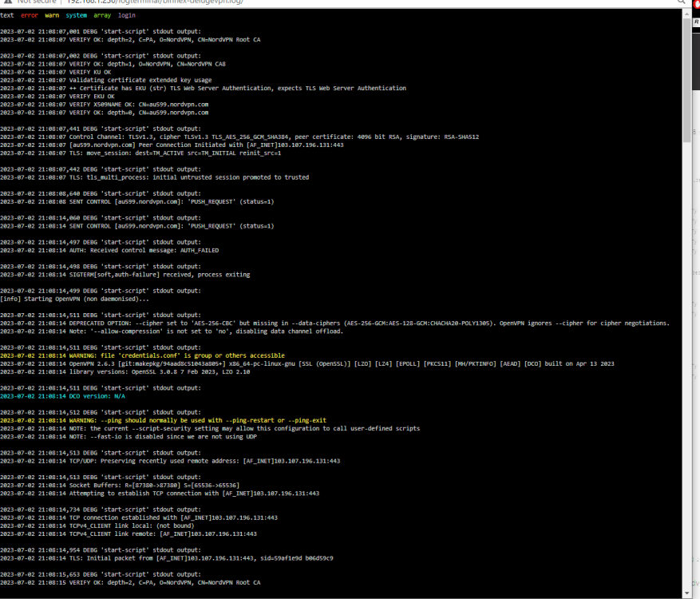Click the 'TCP connection established with' line
This screenshot has width=700, height=599.
[x=139, y=518]
